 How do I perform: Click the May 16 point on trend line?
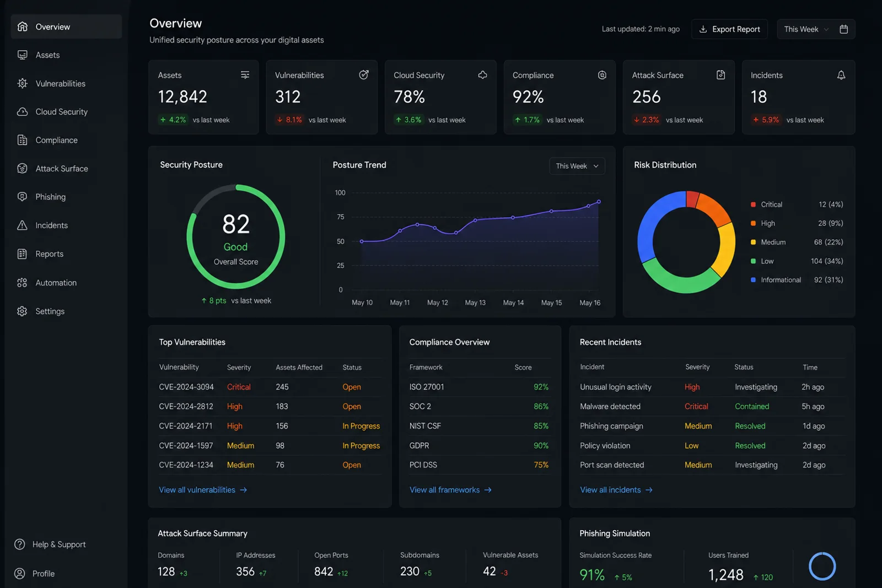(x=599, y=202)
